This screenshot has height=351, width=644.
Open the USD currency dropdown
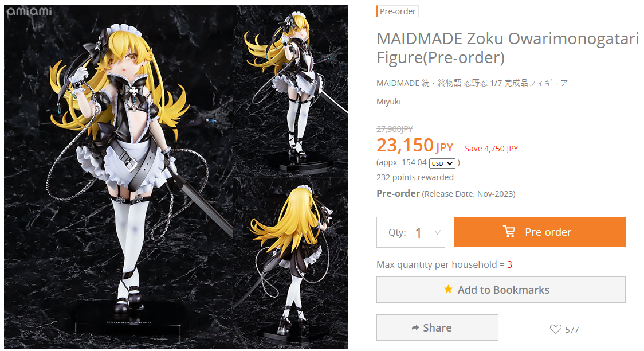point(442,163)
